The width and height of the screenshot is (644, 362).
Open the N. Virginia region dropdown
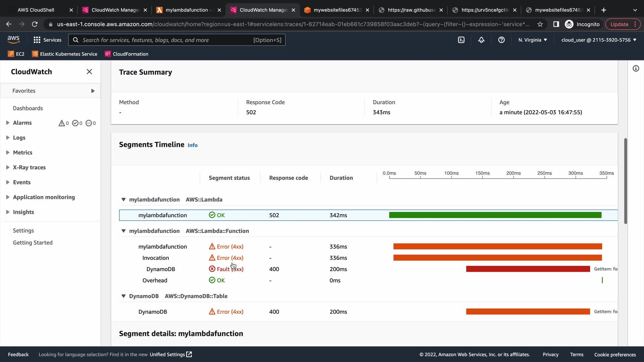tap(532, 40)
